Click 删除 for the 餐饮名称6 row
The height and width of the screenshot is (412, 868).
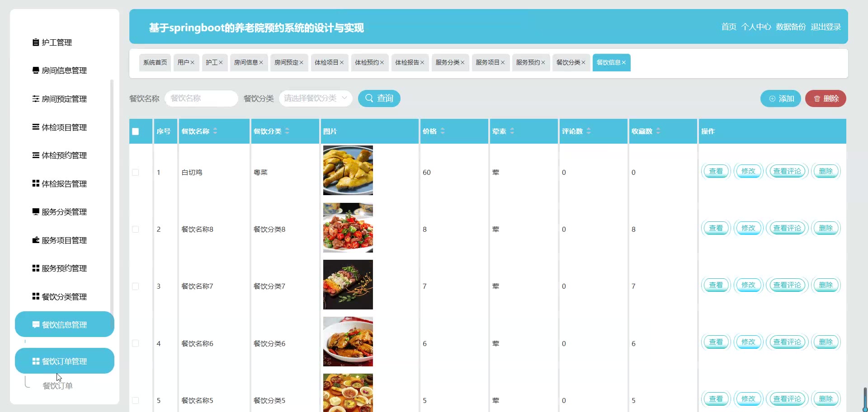(826, 342)
